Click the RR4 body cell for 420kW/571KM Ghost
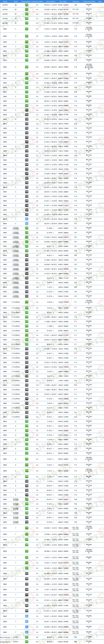 76,637
